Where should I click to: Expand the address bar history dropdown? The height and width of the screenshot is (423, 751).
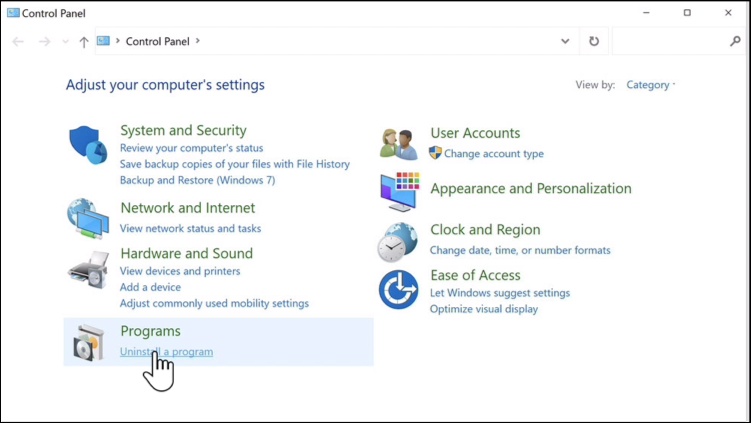point(565,41)
